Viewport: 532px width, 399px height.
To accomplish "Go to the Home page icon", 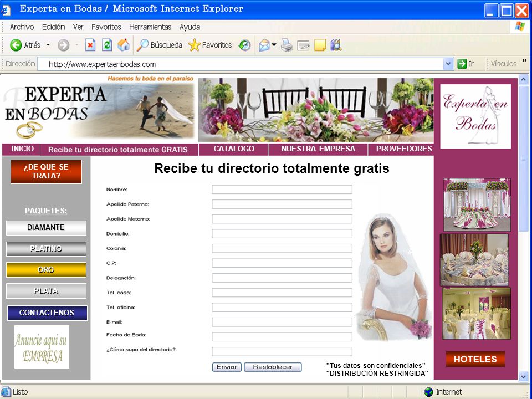I will pyautogui.click(x=124, y=45).
